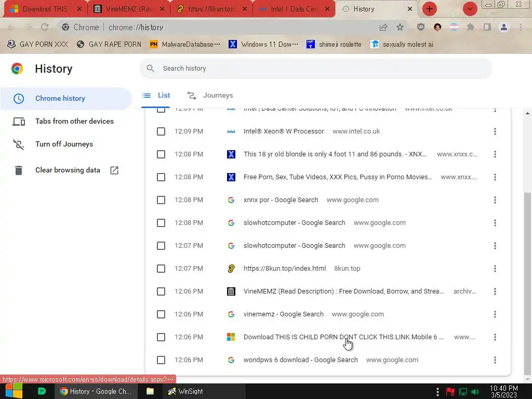Show hidden tray icons via the dots
Image resolution: width=532 pixels, height=399 pixels.
point(437,392)
